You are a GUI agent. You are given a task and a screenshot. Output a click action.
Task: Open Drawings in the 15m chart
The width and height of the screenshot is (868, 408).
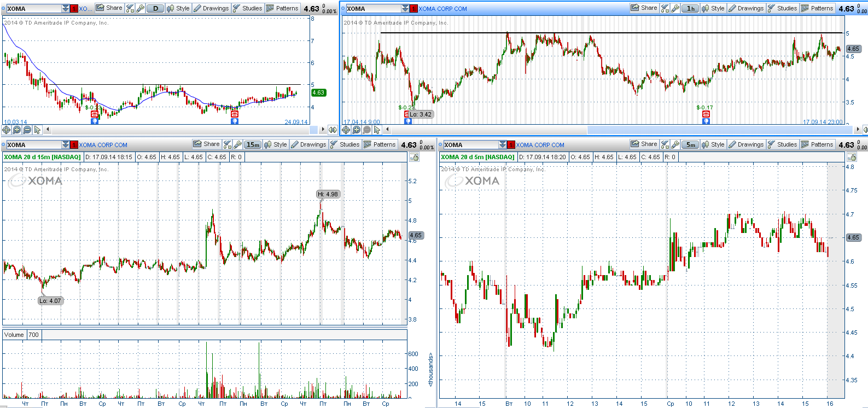(308, 144)
